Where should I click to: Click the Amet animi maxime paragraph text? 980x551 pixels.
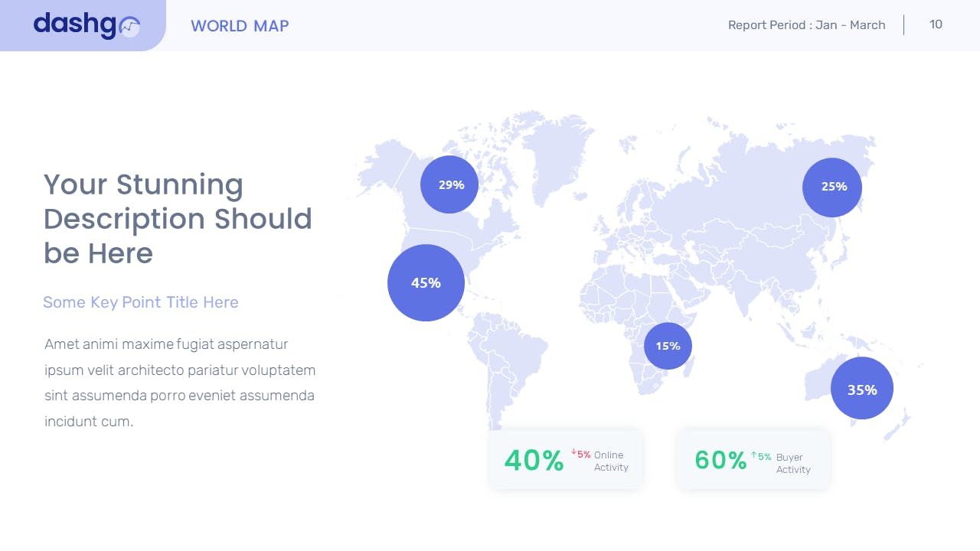coord(180,383)
